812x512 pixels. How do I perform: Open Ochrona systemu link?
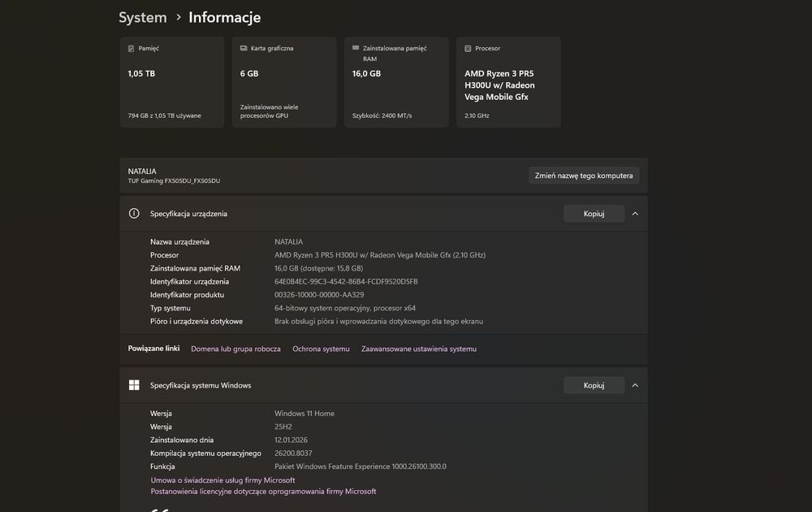coord(321,349)
